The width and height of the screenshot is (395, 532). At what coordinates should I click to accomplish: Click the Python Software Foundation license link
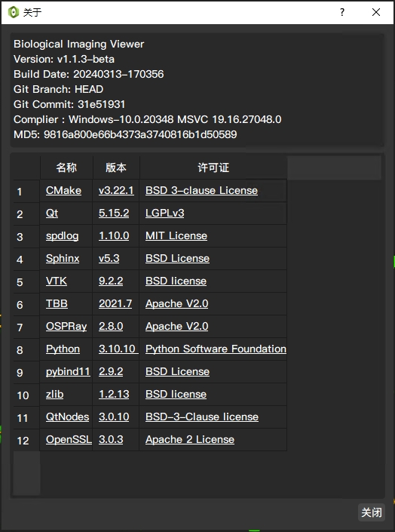point(216,349)
